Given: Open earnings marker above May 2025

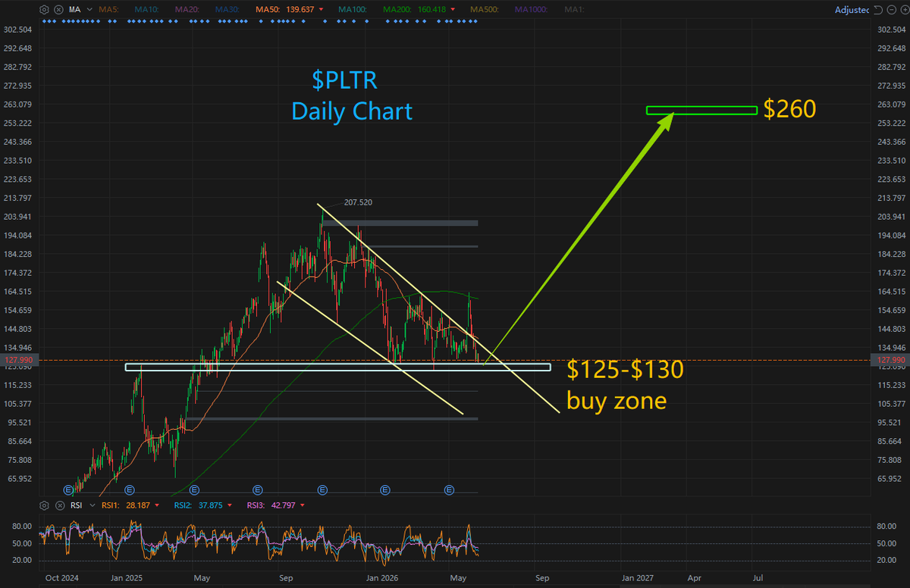Looking at the screenshot, I should coord(194,491).
